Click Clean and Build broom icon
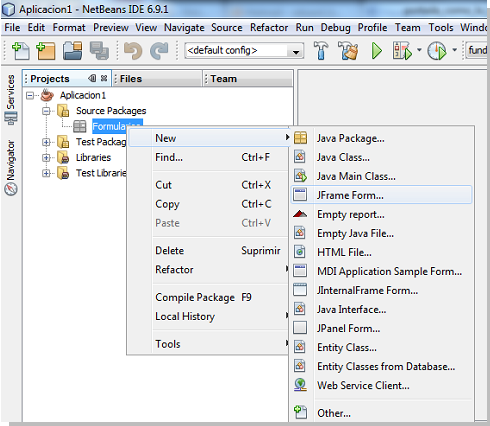490x426 pixels. [348, 51]
